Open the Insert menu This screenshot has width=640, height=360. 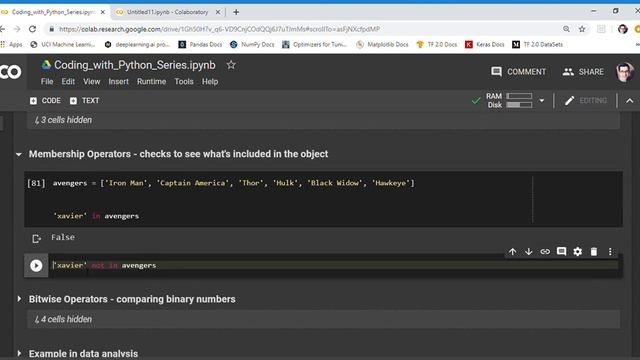[118, 82]
